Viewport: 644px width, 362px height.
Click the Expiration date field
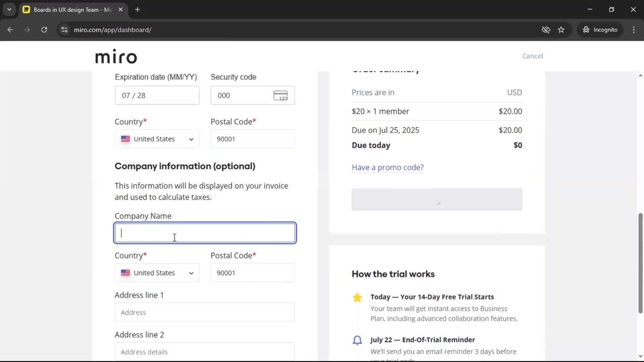[157, 95]
